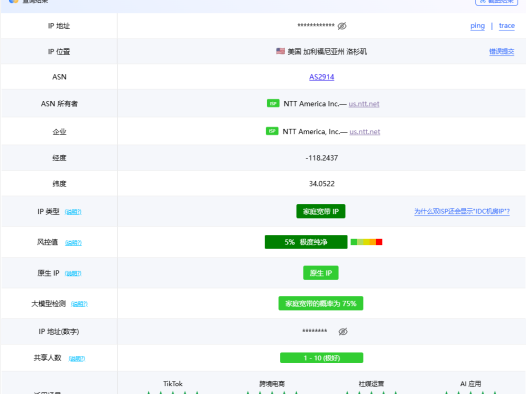Click the 家庭宽带的概率为 75% badge
Screen dimensions: 526x394
[321, 303]
